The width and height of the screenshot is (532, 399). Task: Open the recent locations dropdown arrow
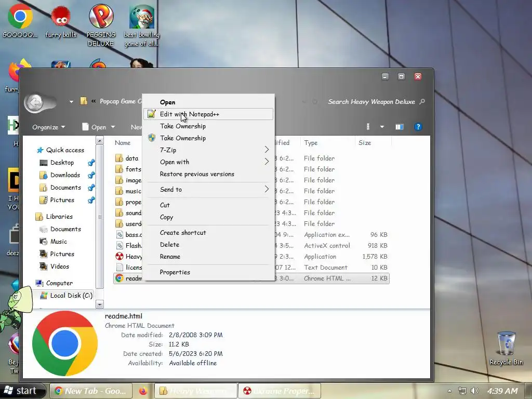tap(71, 101)
